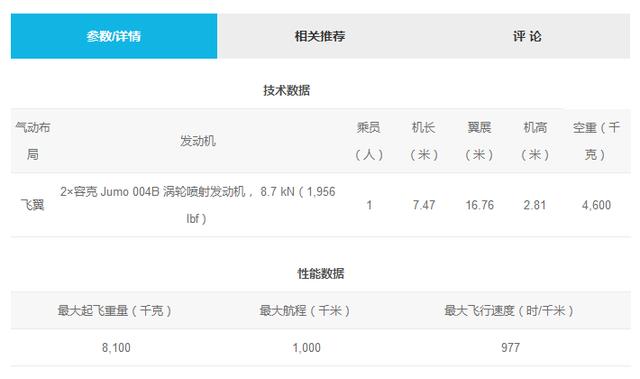Viewport: 640px width, 379px height.
Task: Open the 评论 tab
Action: click(527, 36)
